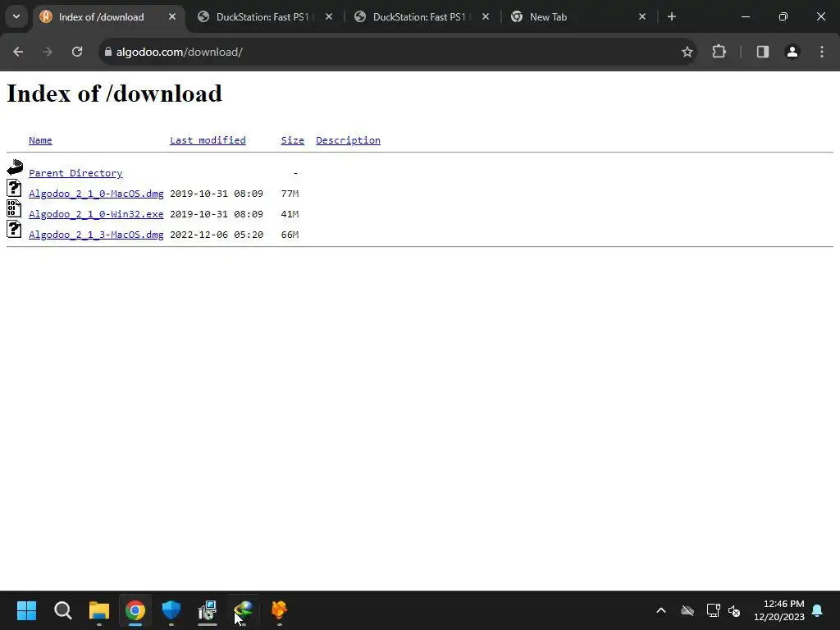The image size is (840, 630).
Task: Close the New Tab tab
Action: click(x=642, y=16)
